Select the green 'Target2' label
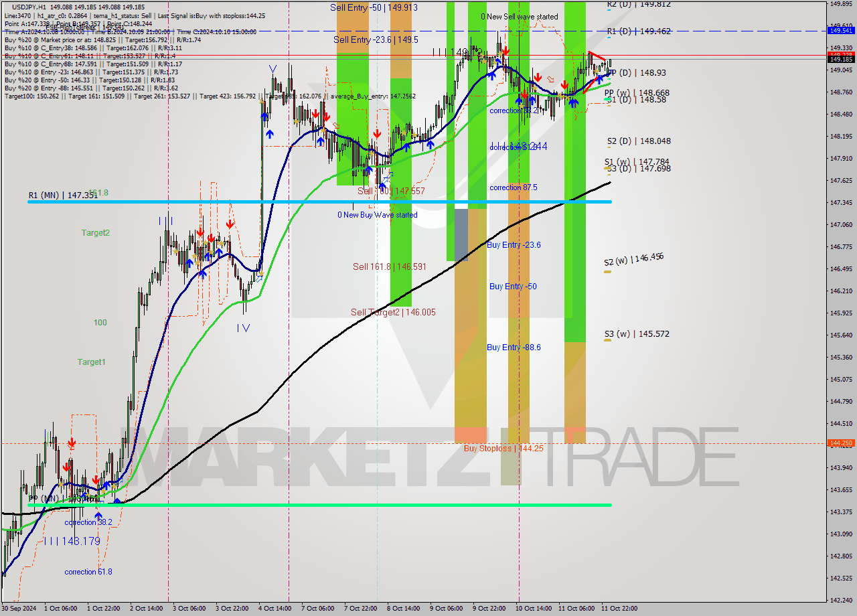The height and width of the screenshot is (616, 857). 96,233
